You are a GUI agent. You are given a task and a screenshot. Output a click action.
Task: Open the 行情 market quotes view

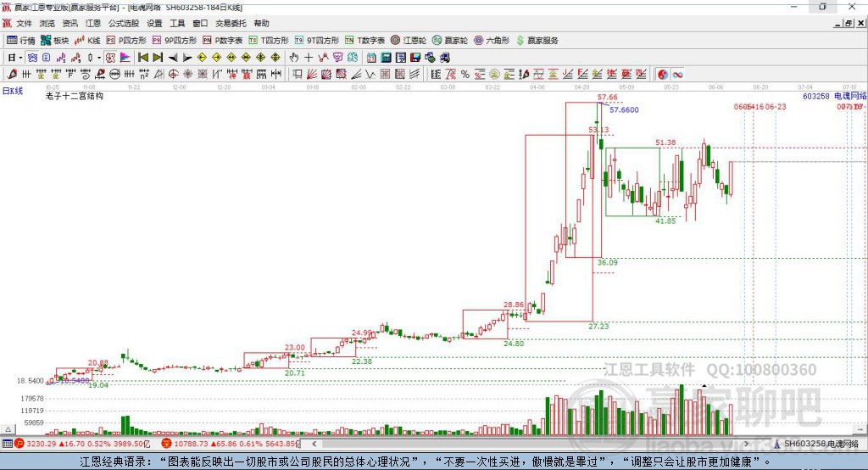pyautogui.click(x=20, y=41)
